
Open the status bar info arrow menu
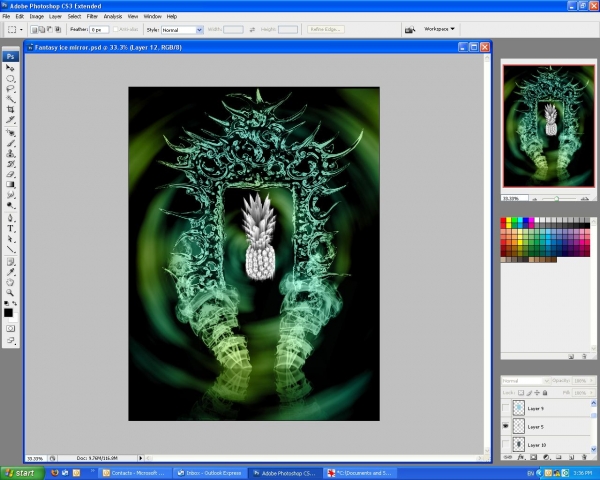pos(140,458)
